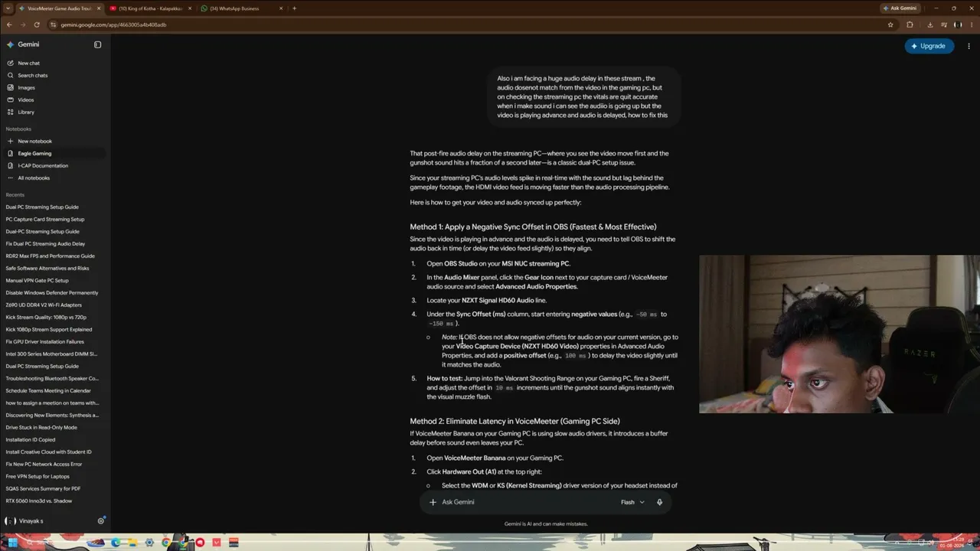This screenshot has width=980, height=551.
Task: Open recent chat Safe Software Alternatives and Risks
Action: 47,268
